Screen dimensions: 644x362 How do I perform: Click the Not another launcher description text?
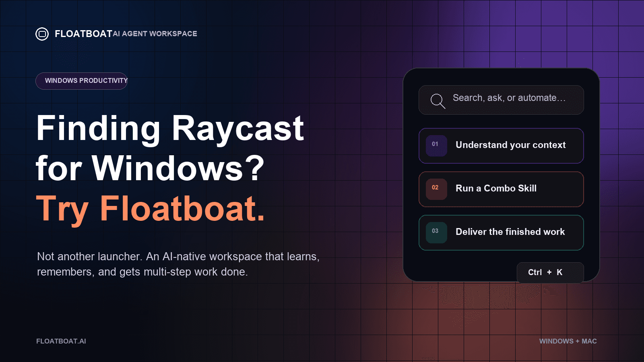178,264
